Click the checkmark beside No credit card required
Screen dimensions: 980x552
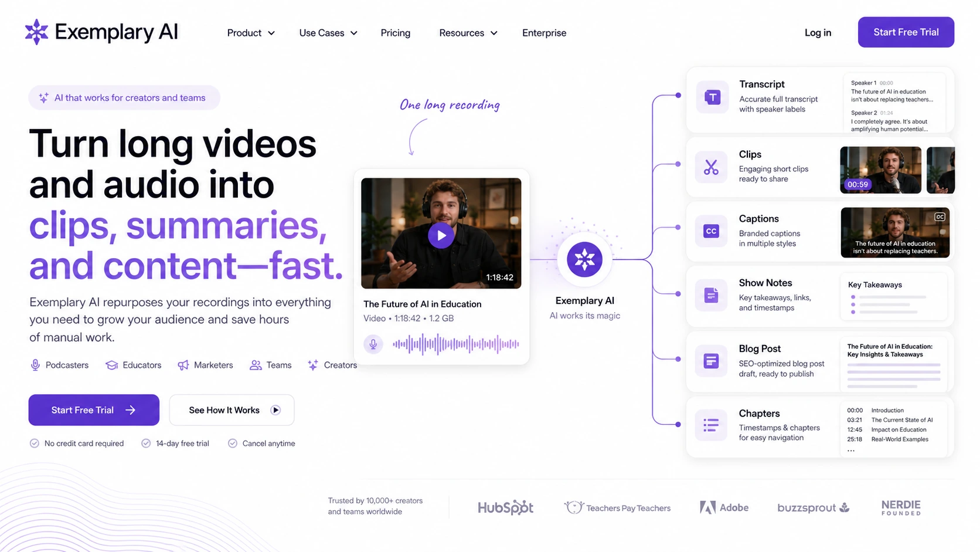[35, 443]
